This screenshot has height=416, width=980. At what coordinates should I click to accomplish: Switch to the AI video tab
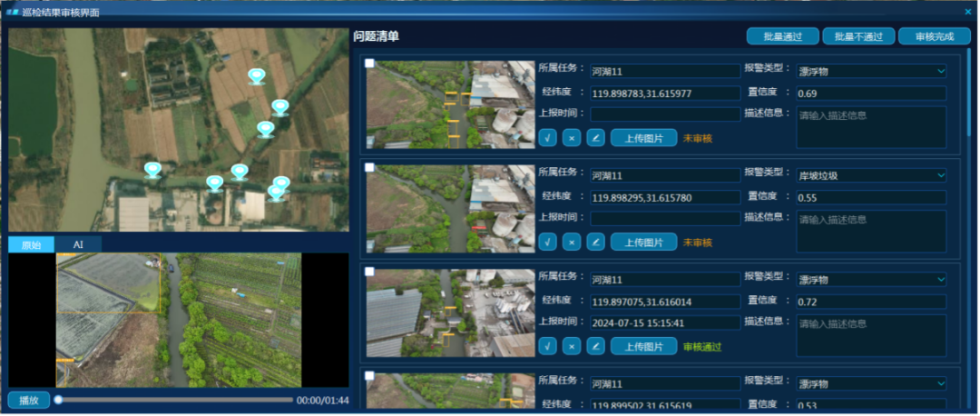point(78,244)
